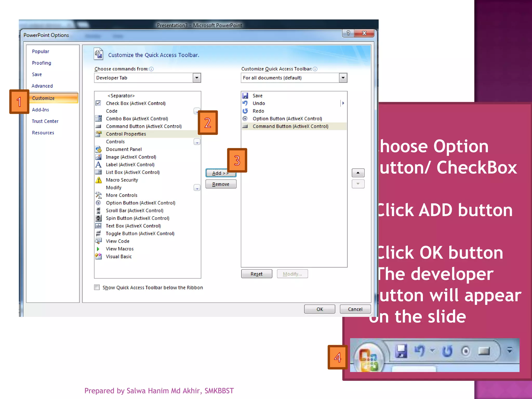The image size is (532, 399).
Task: Select Command Button (ActiveX Control) in right list
Action: [x=294, y=126]
